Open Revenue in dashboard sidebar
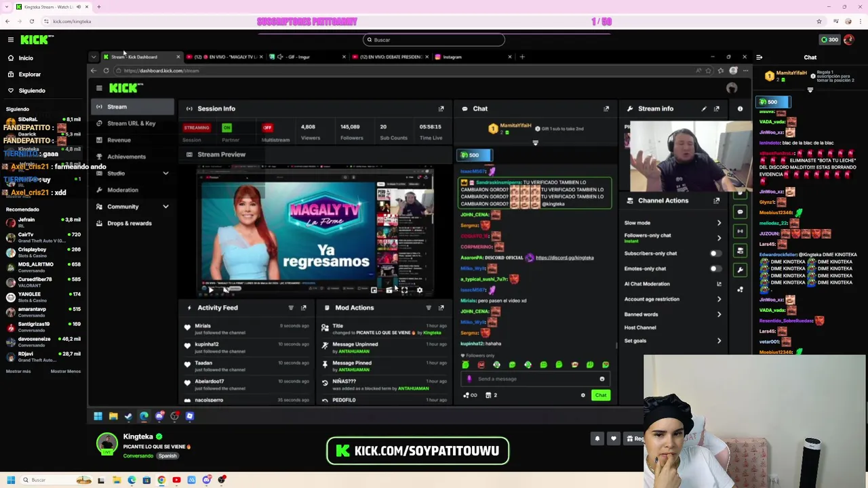 [x=133, y=140]
